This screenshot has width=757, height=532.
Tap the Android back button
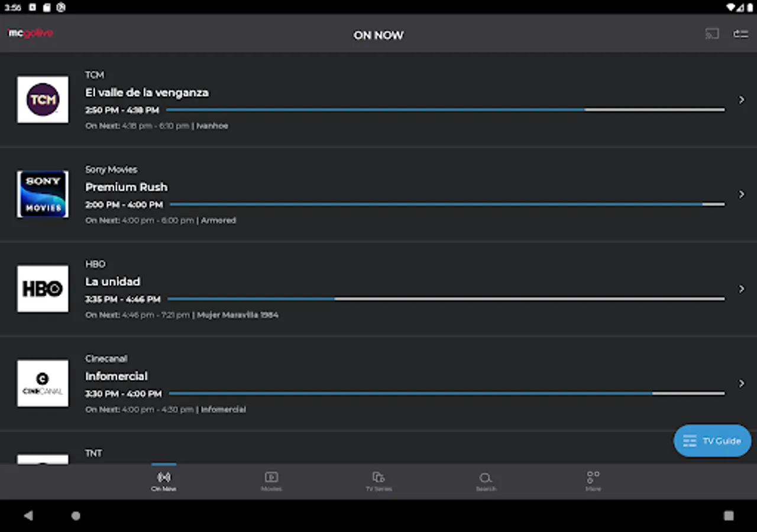tap(28, 515)
